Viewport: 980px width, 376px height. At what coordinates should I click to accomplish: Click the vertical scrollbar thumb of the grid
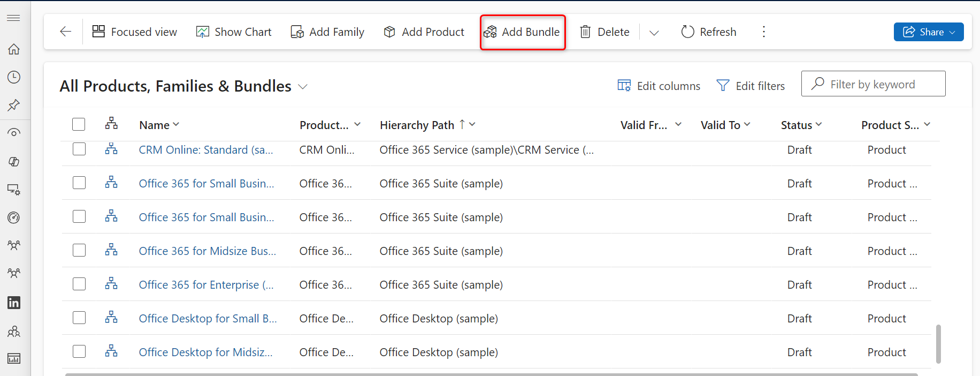point(938,344)
